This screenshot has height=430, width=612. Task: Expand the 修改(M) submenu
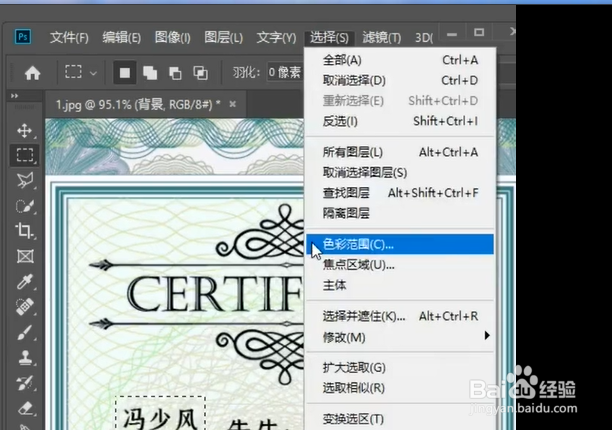[400, 337]
